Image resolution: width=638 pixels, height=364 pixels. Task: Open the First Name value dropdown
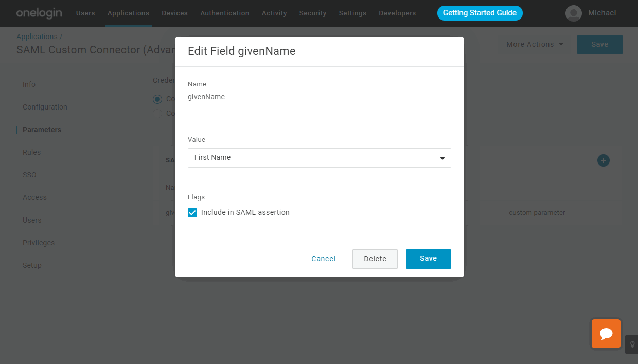319,158
